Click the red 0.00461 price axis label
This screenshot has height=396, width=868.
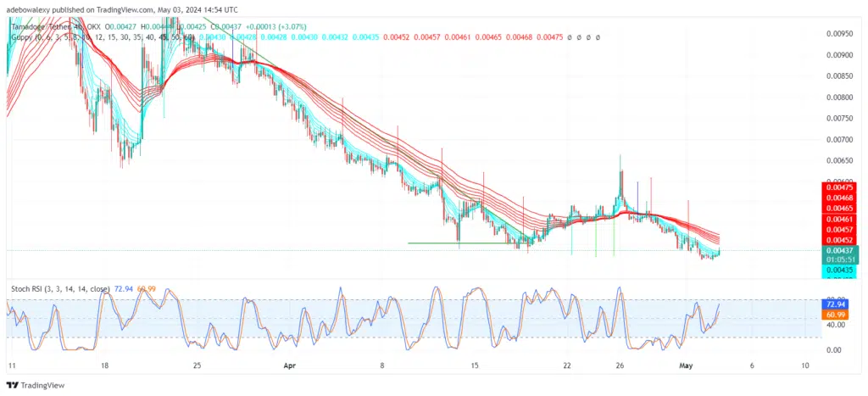839,219
